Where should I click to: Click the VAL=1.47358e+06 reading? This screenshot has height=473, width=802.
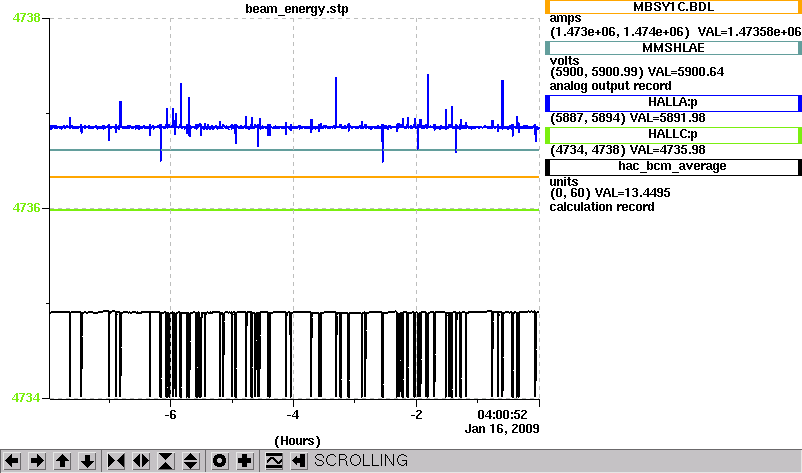[x=749, y=32]
